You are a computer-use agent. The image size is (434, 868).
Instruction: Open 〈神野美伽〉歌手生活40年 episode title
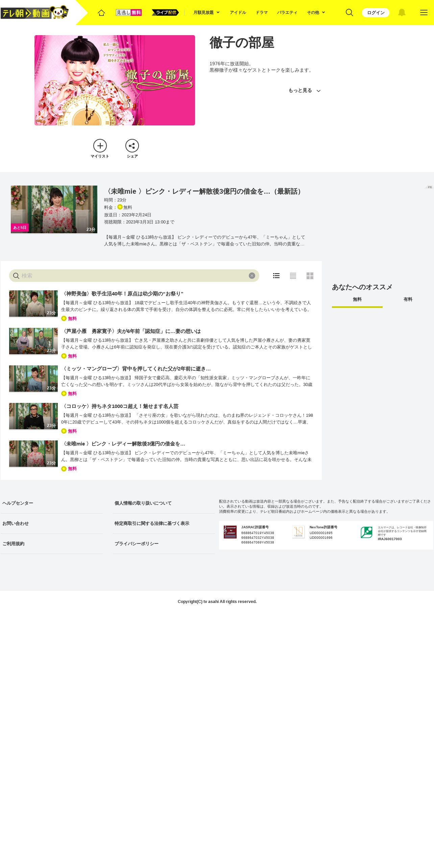pyautogui.click(x=122, y=294)
